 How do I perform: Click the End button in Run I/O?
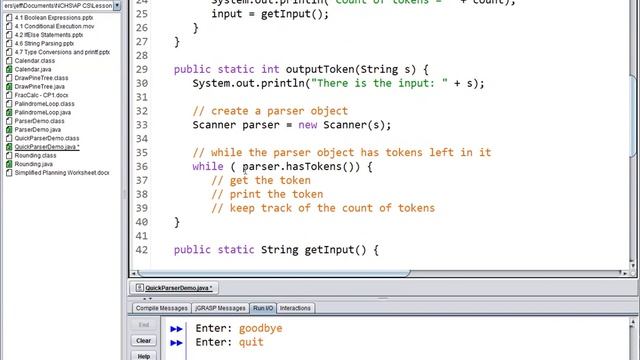coord(144,325)
